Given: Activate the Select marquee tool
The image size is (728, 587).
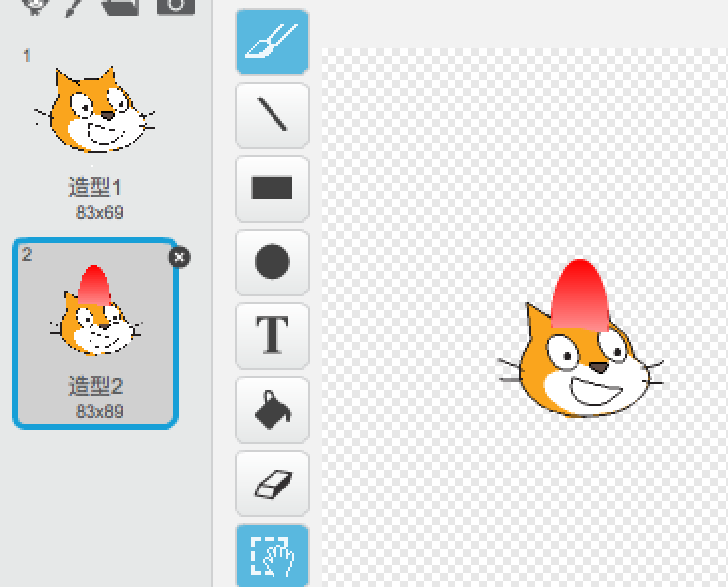Looking at the screenshot, I should click(273, 556).
